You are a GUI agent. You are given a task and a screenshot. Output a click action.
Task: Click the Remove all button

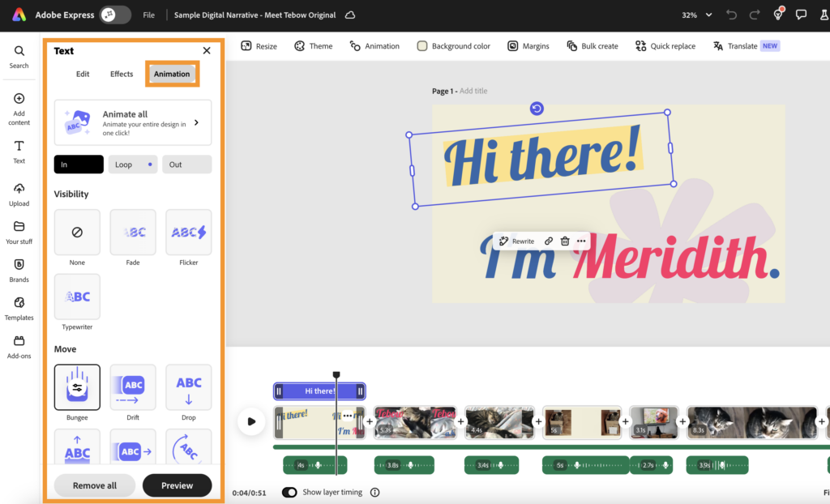tap(95, 485)
